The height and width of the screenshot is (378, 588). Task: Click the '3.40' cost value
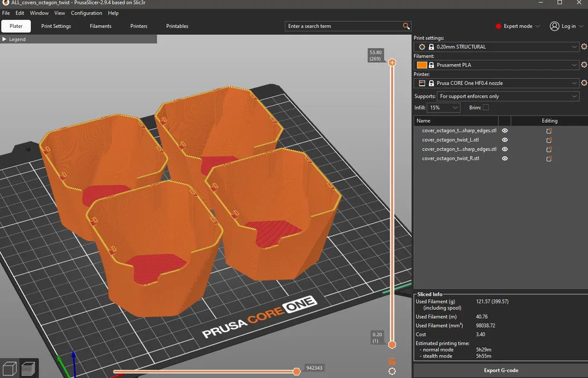pos(480,334)
